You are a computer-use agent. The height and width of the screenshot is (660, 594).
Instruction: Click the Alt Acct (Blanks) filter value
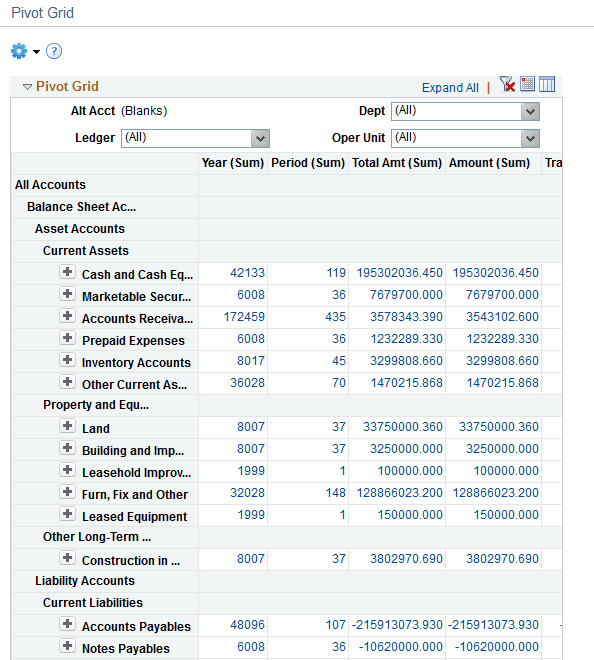coord(144,111)
